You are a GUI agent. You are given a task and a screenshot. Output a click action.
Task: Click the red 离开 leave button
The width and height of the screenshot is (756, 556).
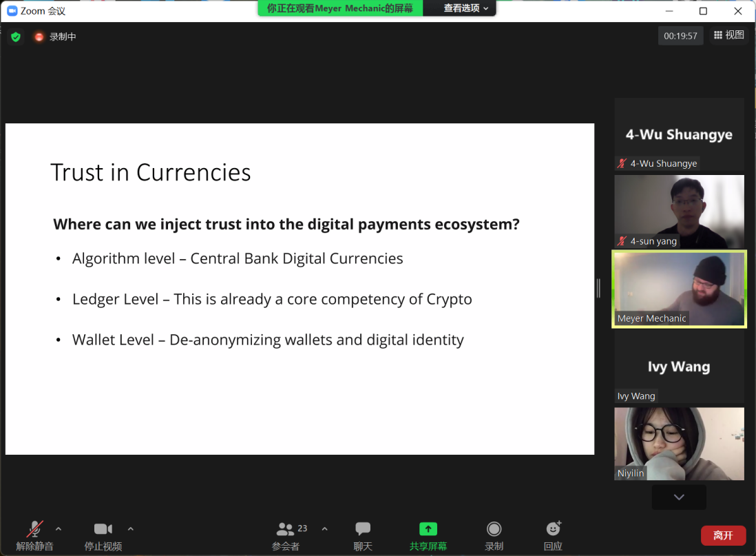(723, 535)
